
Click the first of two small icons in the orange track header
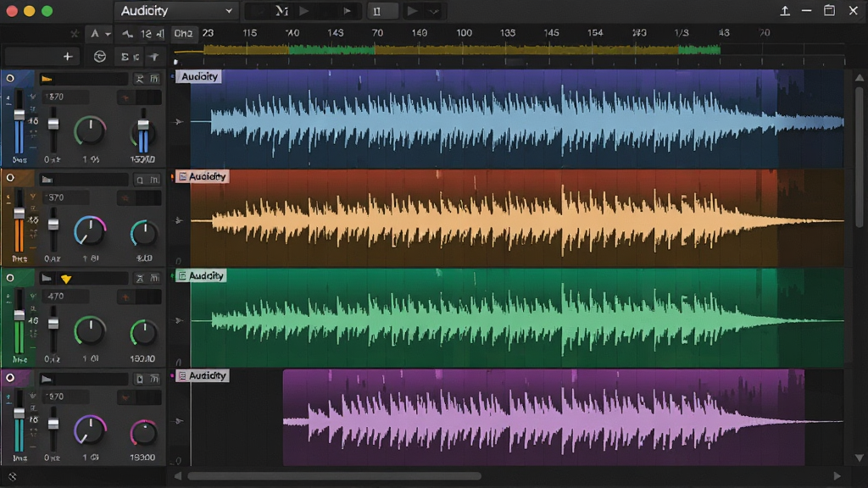click(140, 180)
